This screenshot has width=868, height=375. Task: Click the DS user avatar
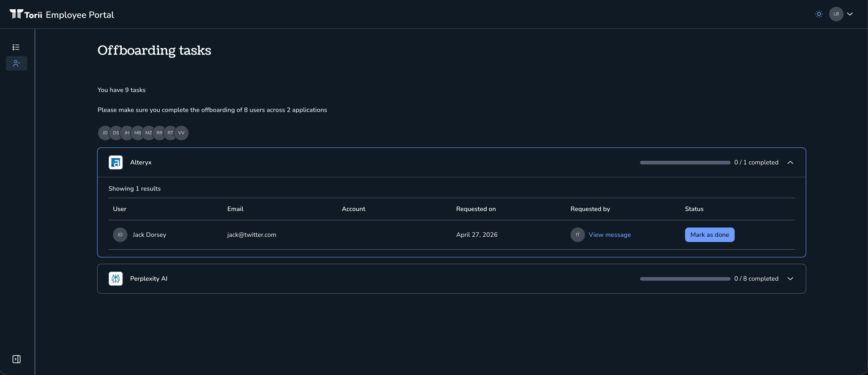tap(116, 133)
